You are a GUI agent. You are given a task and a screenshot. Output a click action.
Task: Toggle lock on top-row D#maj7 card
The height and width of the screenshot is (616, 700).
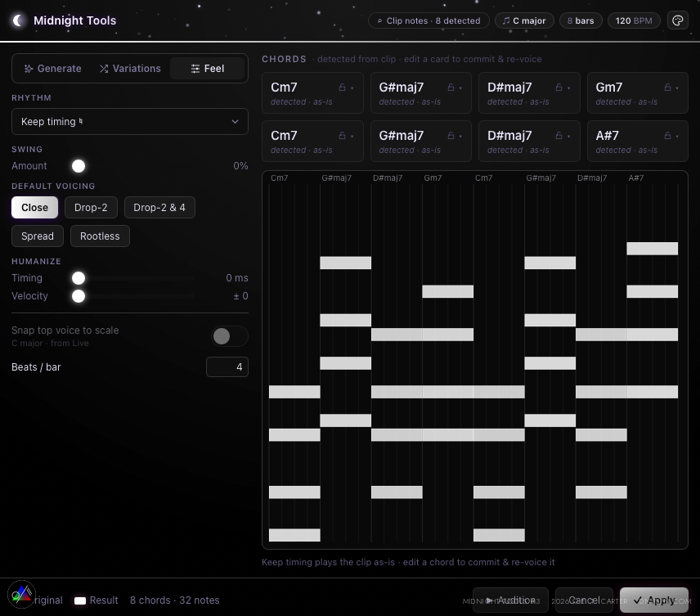point(559,87)
